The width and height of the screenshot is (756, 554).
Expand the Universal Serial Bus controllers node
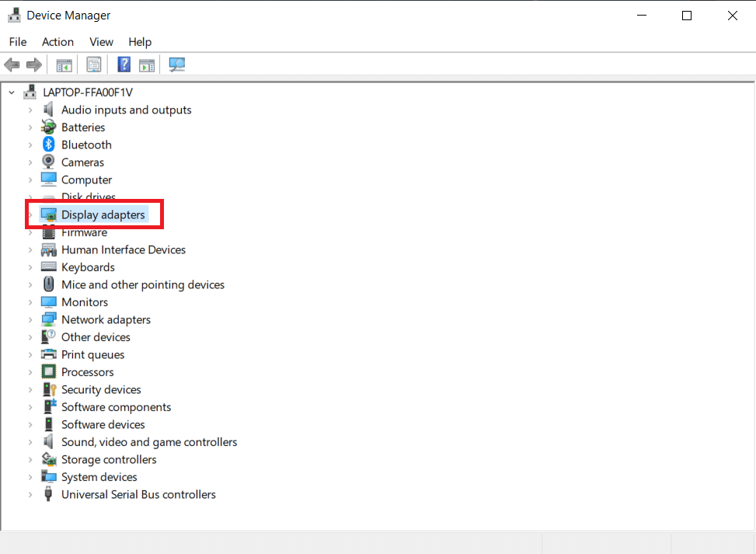[x=30, y=495]
